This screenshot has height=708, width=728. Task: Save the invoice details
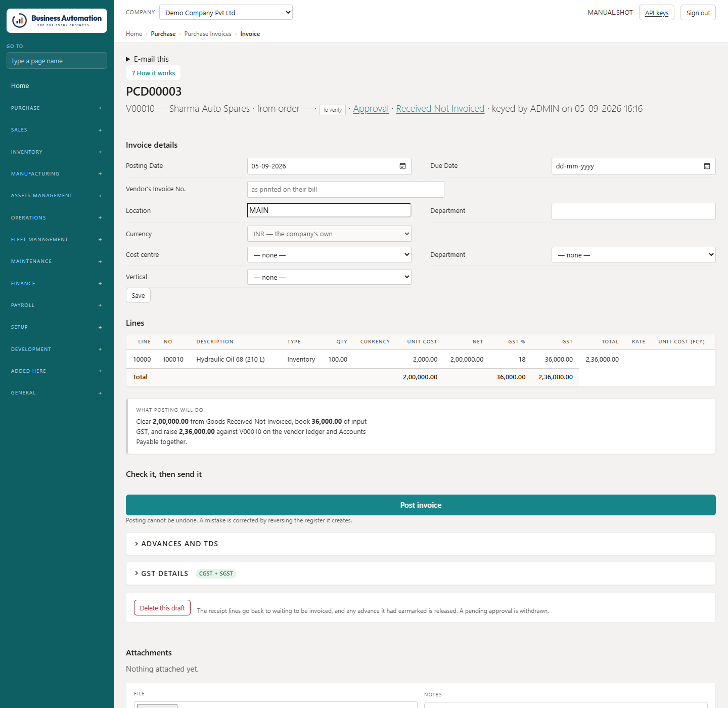[138, 295]
